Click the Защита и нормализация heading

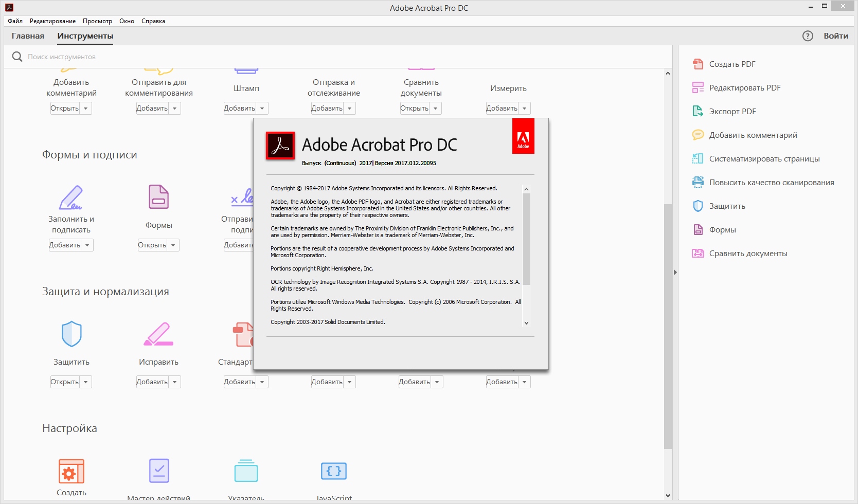pyautogui.click(x=105, y=292)
